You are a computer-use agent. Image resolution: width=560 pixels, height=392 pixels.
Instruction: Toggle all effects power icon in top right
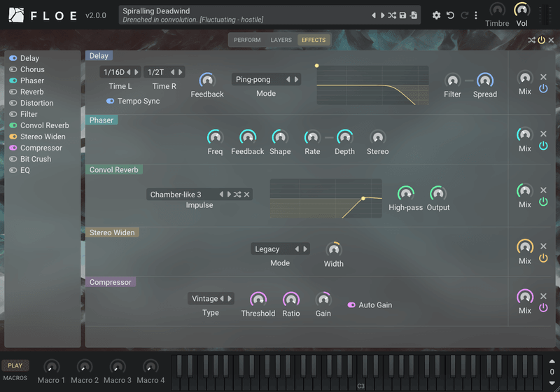pyautogui.click(x=541, y=40)
